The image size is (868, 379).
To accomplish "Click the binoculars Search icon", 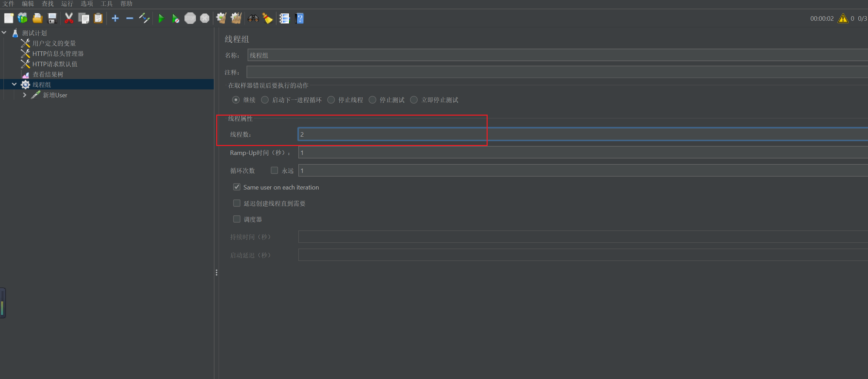I will pos(253,18).
